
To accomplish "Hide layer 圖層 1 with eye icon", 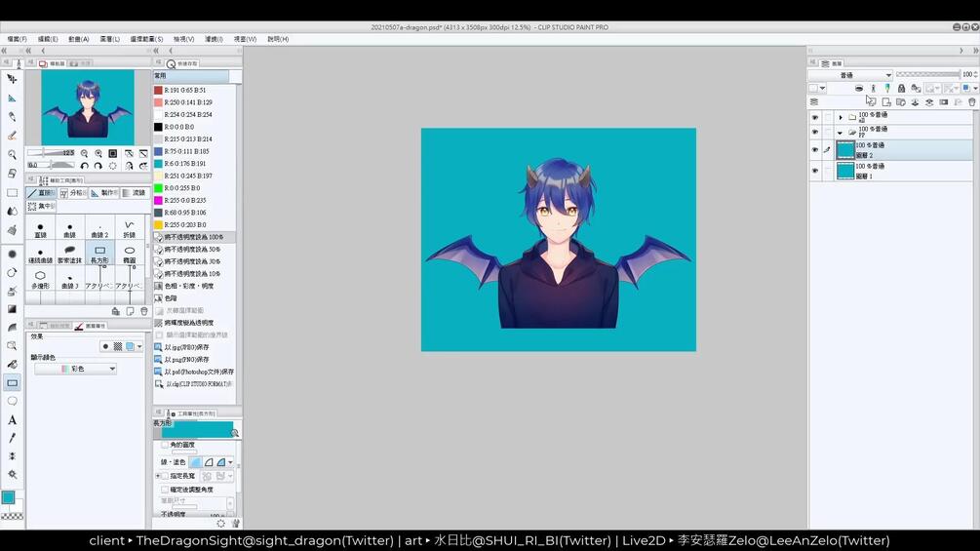I will tap(814, 171).
